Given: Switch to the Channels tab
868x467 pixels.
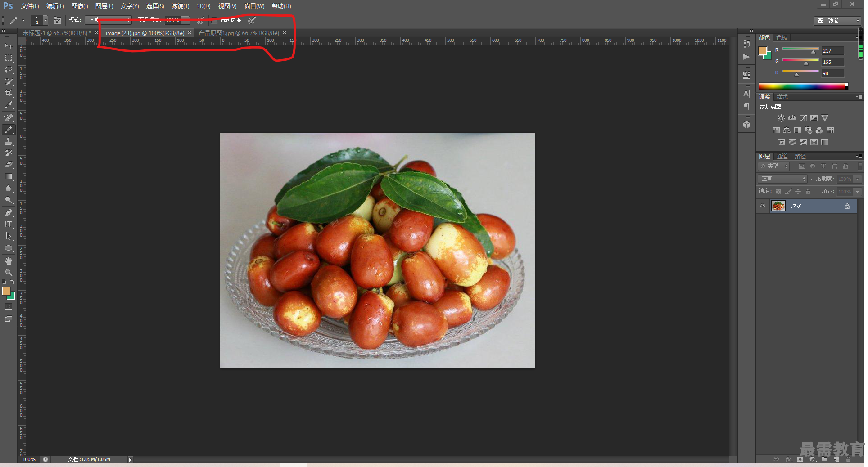Looking at the screenshot, I should coord(782,156).
